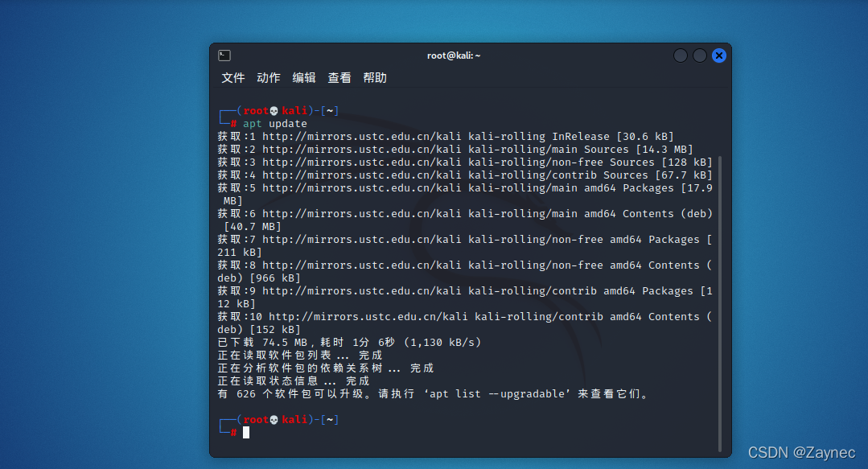Click the 获取:2 main Sources line
This screenshot has width=868, height=469.
click(x=455, y=149)
